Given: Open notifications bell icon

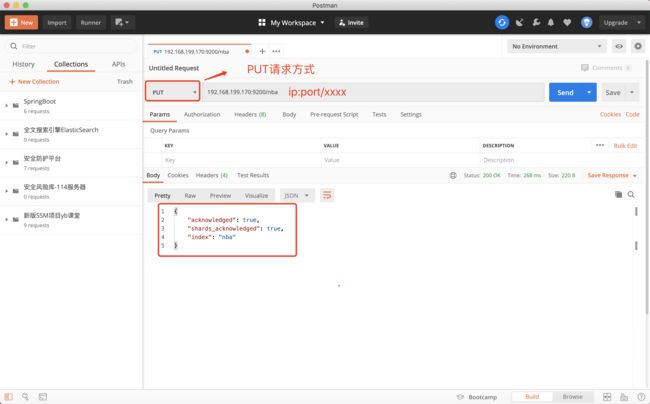Looking at the screenshot, I should (551, 22).
